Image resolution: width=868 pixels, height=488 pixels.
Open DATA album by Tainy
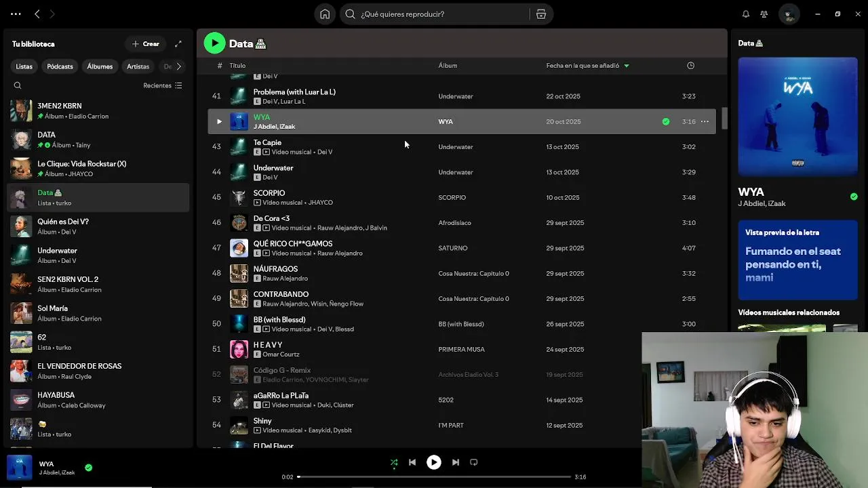98,140
